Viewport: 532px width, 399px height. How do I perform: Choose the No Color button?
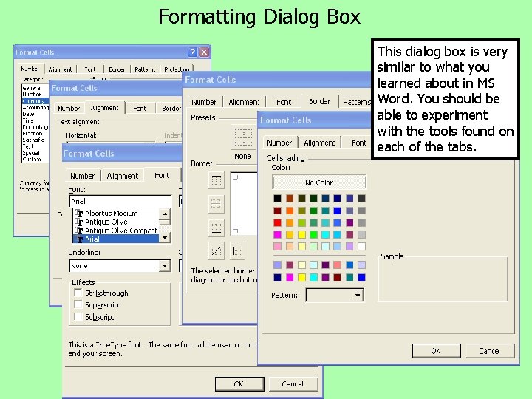(319, 183)
